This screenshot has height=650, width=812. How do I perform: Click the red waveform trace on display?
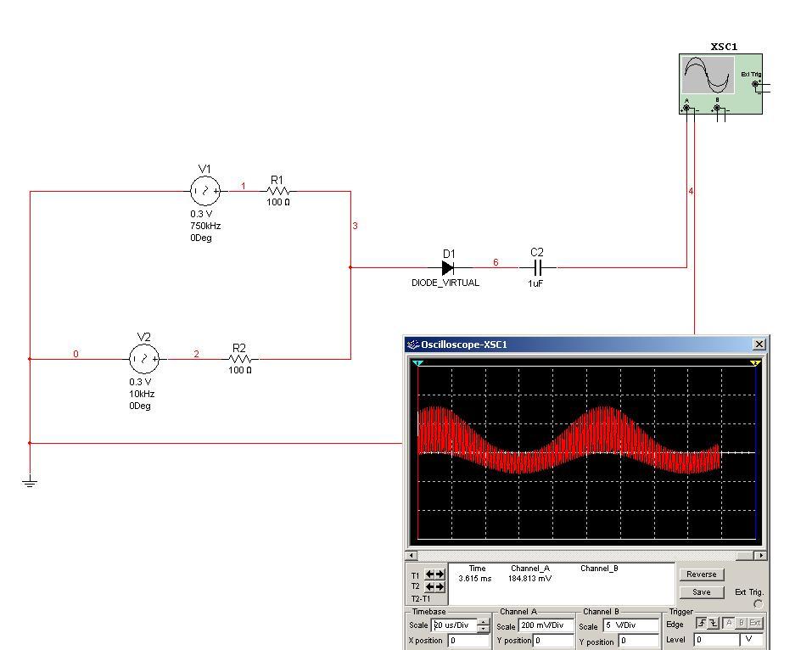click(x=569, y=440)
